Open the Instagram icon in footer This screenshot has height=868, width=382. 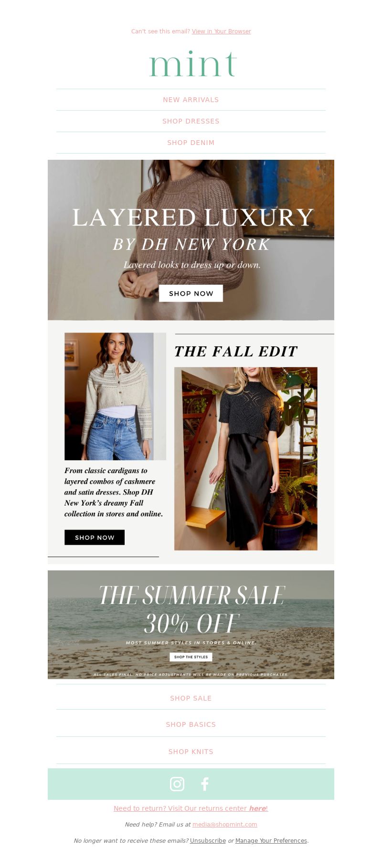pyautogui.click(x=177, y=784)
